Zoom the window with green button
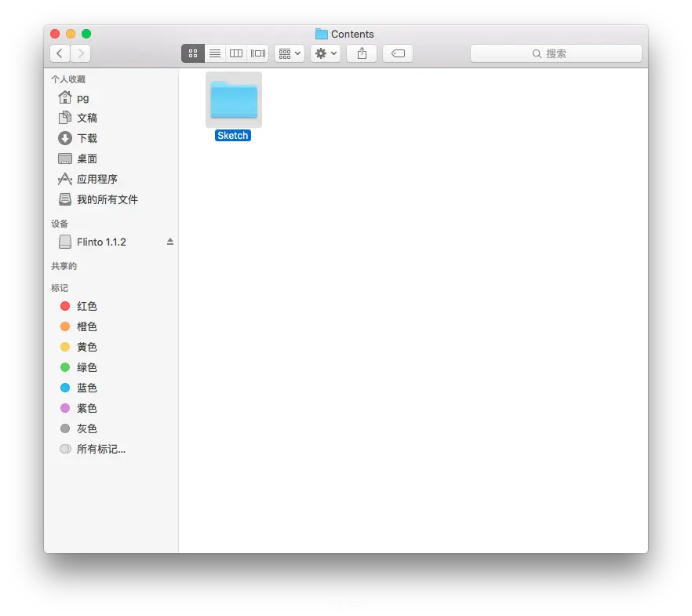 click(86, 34)
